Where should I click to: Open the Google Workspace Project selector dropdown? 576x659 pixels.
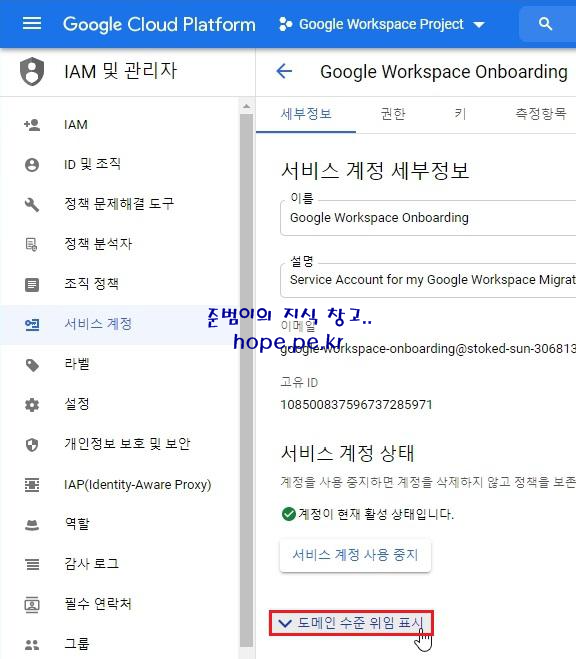[381, 24]
